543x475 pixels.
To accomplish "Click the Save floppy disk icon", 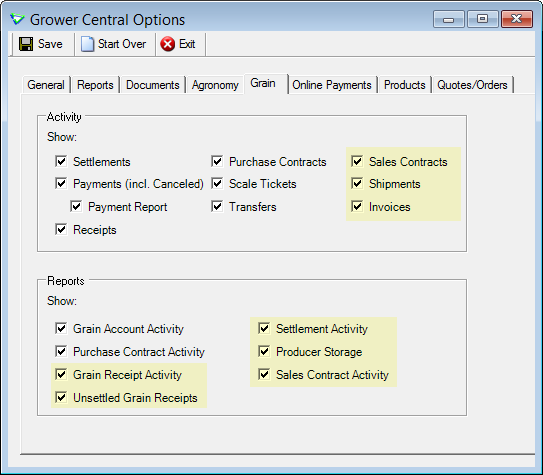I will pos(26,44).
